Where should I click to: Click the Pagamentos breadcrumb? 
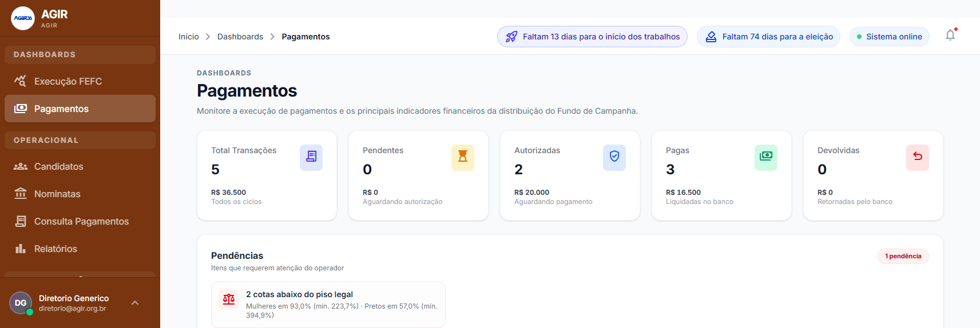(x=305, y=37)
